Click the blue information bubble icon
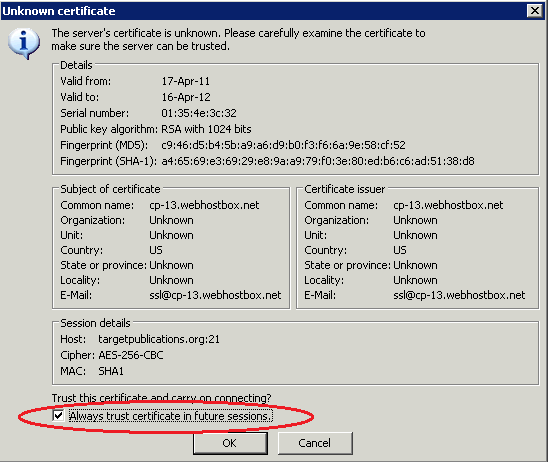This screenshot has height=462, width=548. tap(24, 44)
